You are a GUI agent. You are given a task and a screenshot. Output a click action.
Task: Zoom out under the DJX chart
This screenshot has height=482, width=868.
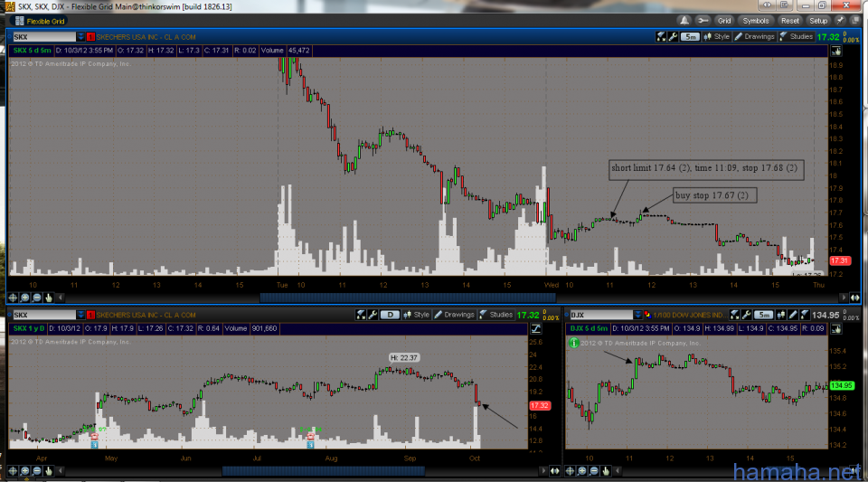594,471
